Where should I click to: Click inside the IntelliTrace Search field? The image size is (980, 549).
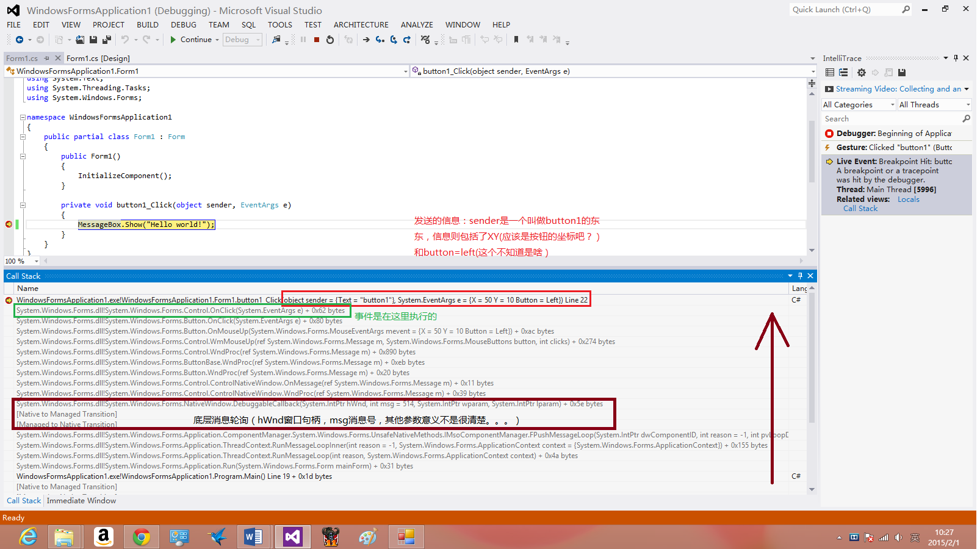892,119
